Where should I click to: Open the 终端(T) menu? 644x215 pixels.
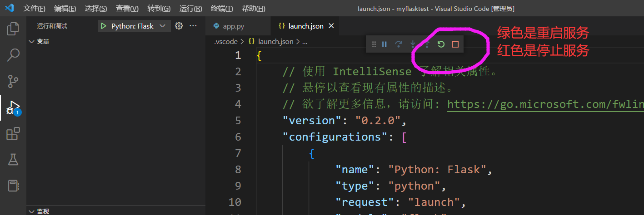tap(222, 9)
